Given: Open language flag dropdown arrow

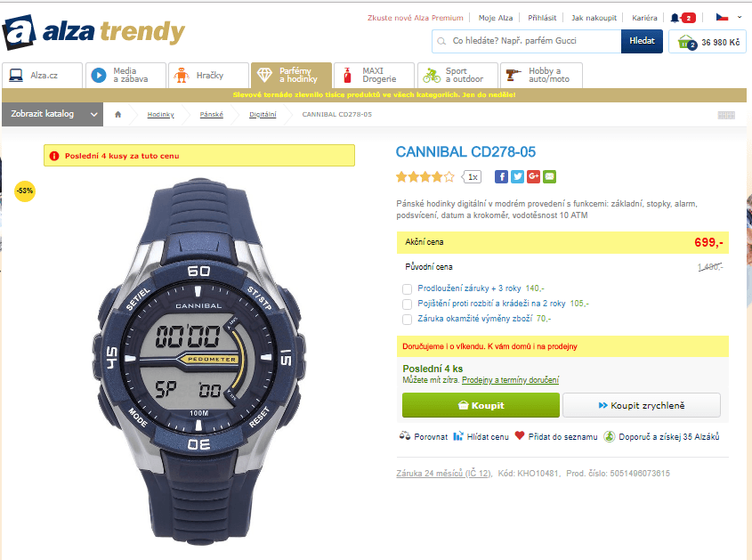Looking at the screenshot, I should (x=739, y=17).
